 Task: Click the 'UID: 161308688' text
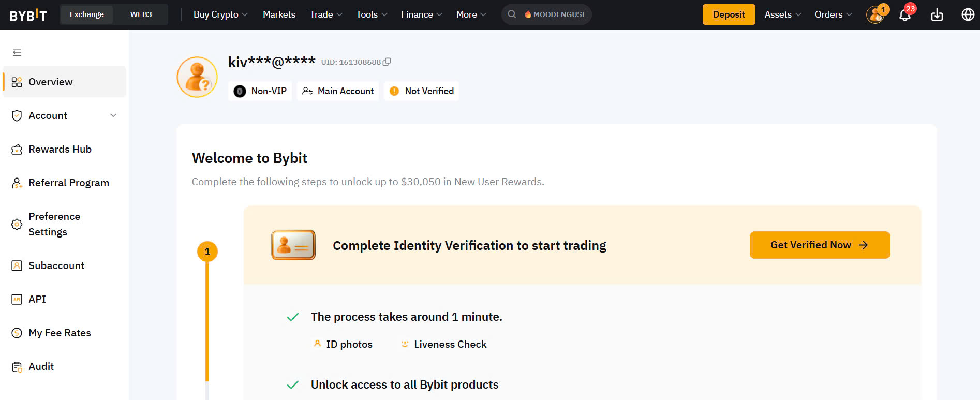pyautogui.click(x=351, y=62)
